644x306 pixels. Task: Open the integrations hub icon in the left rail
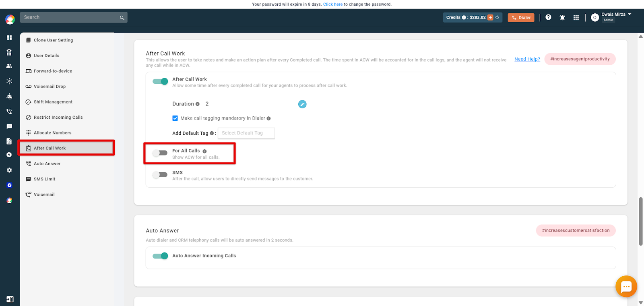point(9,81)
